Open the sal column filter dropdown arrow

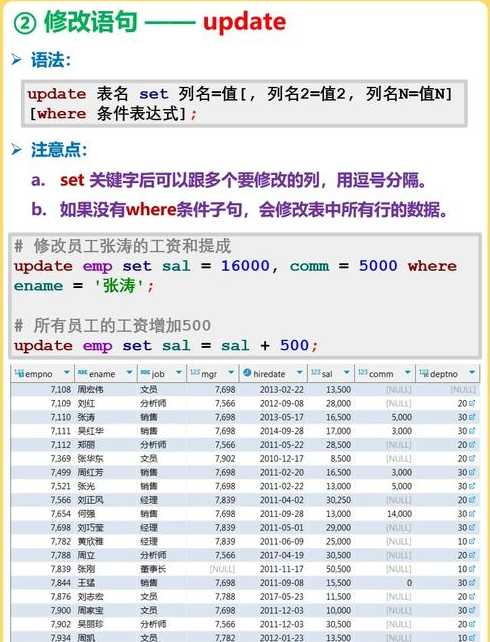click(347, 373)
